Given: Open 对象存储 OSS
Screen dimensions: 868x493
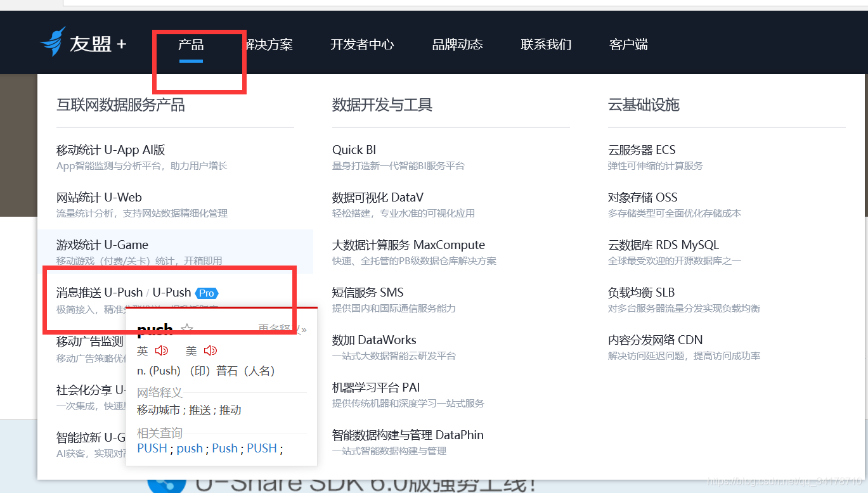Looking at the screenshot, I should pyautogui.click(x=643, y=198).
